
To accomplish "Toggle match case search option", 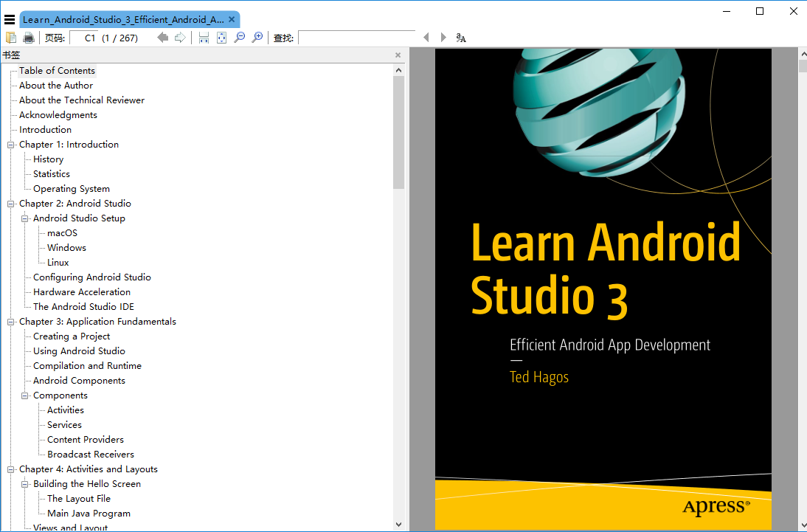I will point(461,38).
